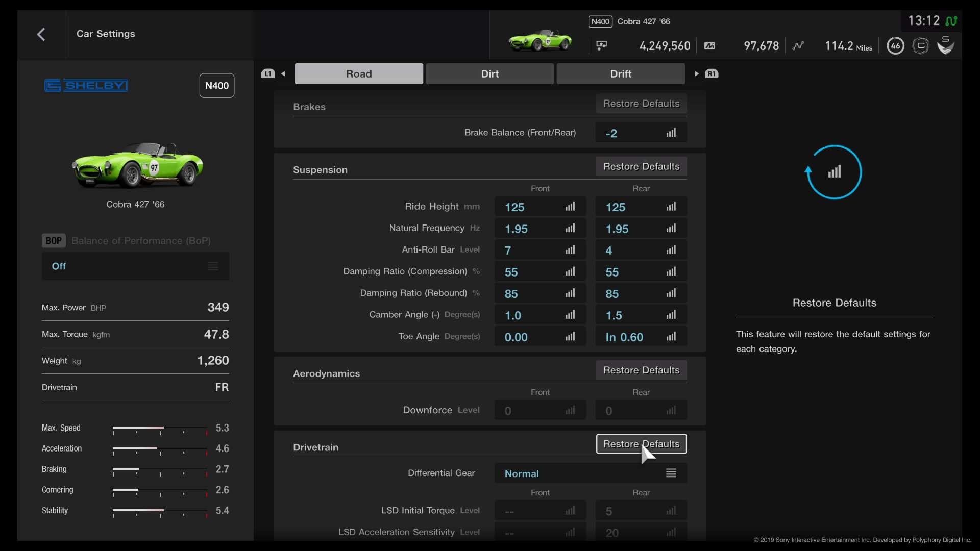The height and width of the screenshot is (551, 980).
Task: Click the rear Anti-Roll Bar bars icon
Action: [x=671, y=250]
